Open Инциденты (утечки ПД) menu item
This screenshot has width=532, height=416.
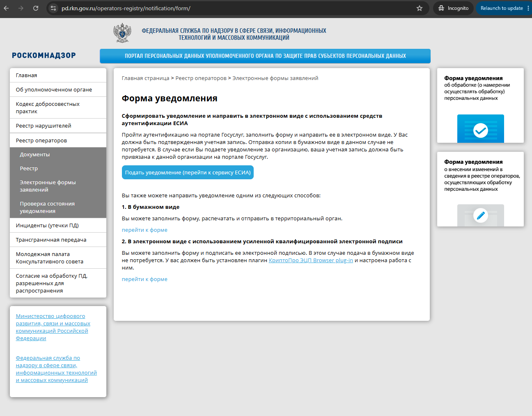click(x=58, y=226)
